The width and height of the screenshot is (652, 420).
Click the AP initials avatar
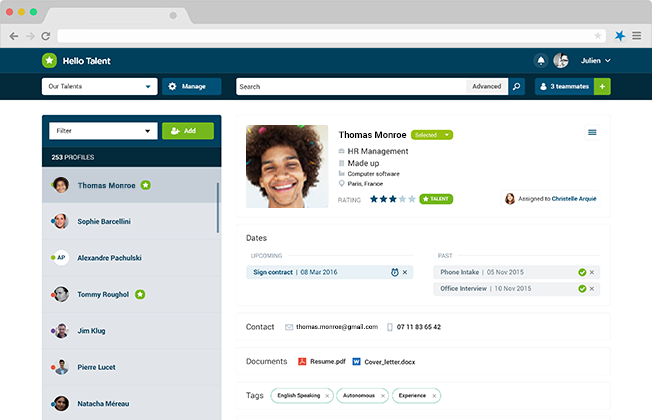point(61,257)
